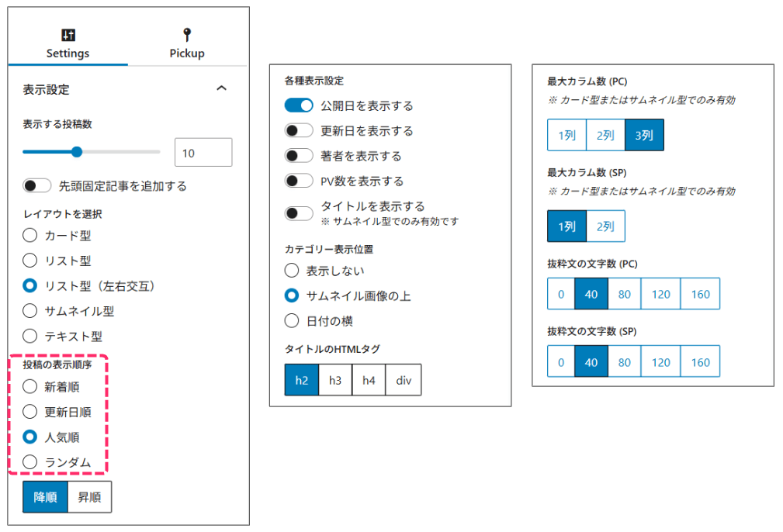This screenshot has height=532, width=783.
Task: Enable PV数を表示する switch
Action: [x=299, y=180]
